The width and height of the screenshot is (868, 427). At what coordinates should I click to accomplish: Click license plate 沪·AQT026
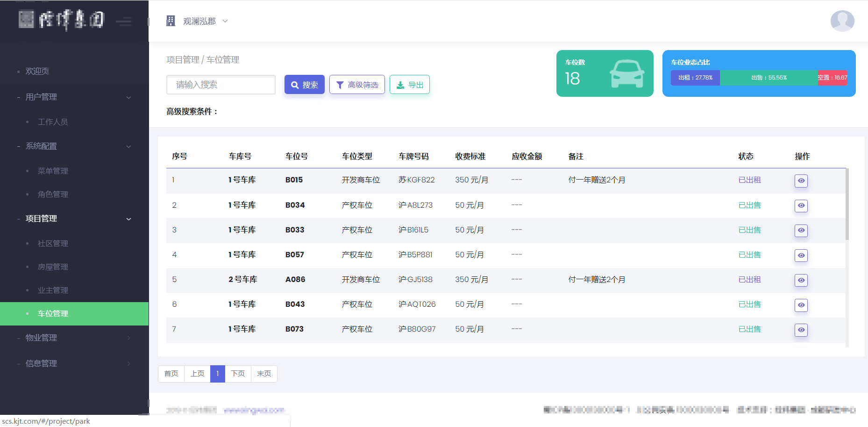(417, 304)
